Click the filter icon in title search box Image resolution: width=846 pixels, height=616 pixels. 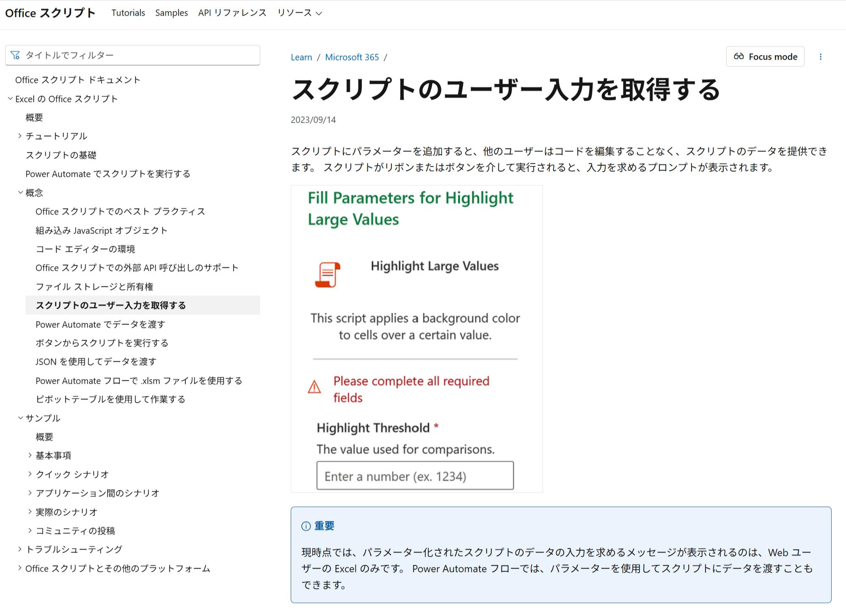click(15, 55)
